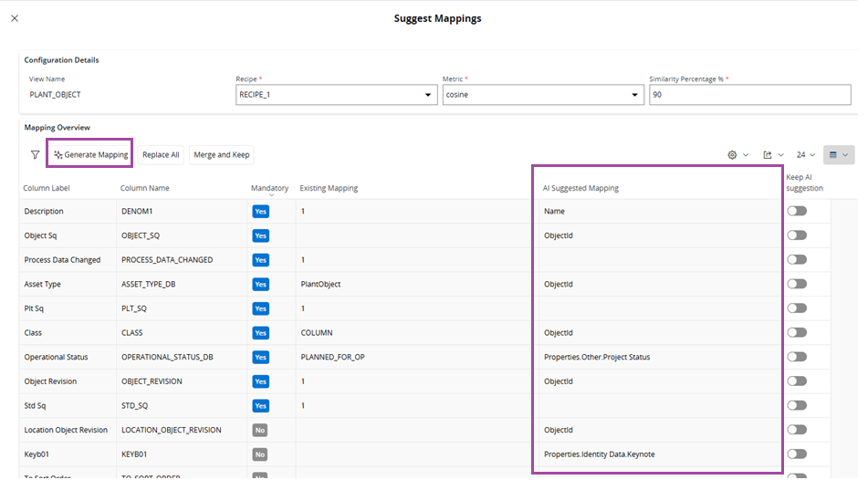
Task: Click the Similarity Percentage input field
Action: [x=750, y=95]
